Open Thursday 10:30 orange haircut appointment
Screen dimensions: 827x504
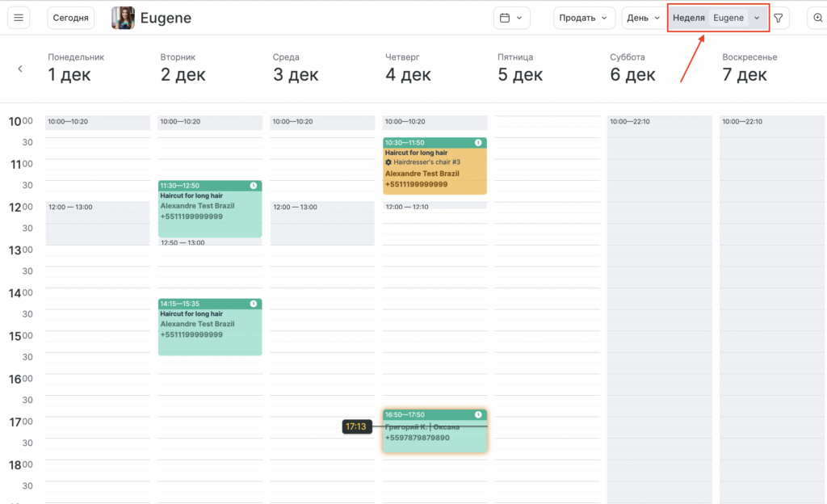(434, 171)
